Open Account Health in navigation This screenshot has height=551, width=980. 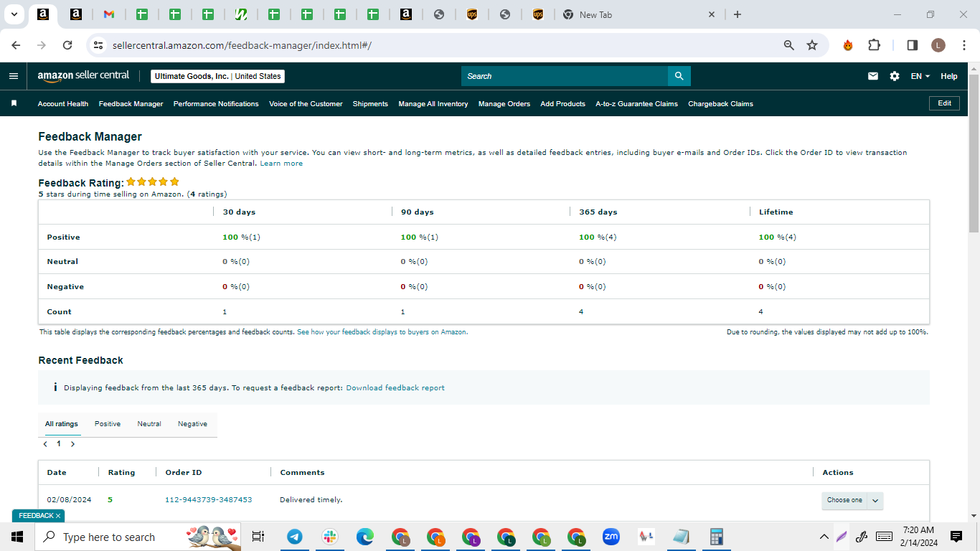coord(63,103)
